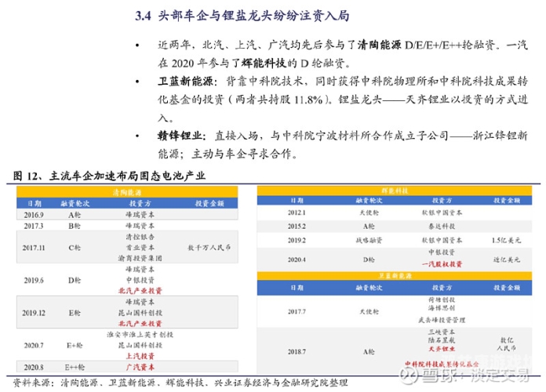Click yellow table title "卫蓝新能源"

(x=395, y=276)
